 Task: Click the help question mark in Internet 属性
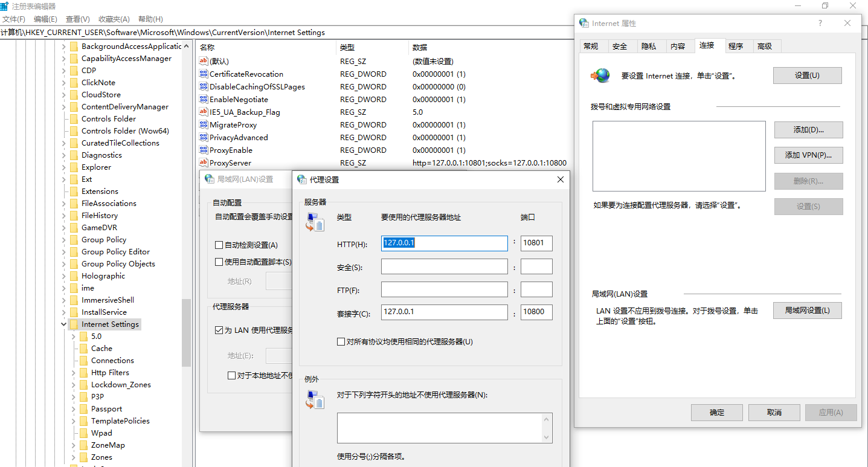click(820, 23)
